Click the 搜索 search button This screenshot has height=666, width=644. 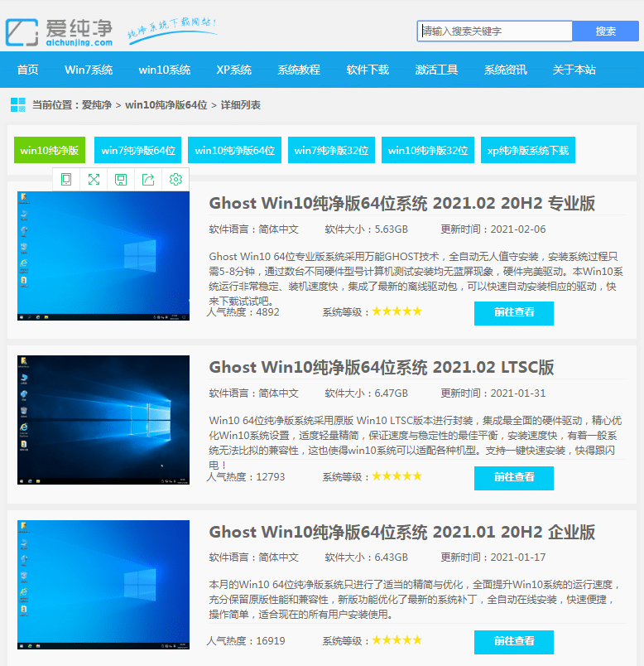(605, 31)
